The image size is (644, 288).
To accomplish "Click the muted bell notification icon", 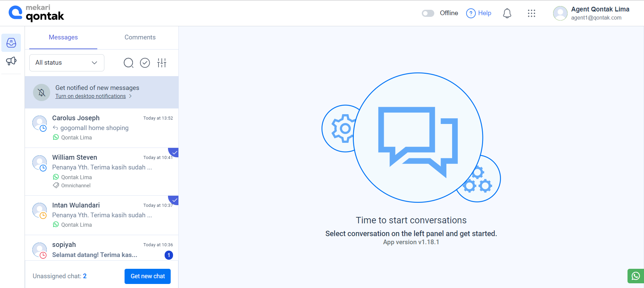I will [x=41, y=92].
